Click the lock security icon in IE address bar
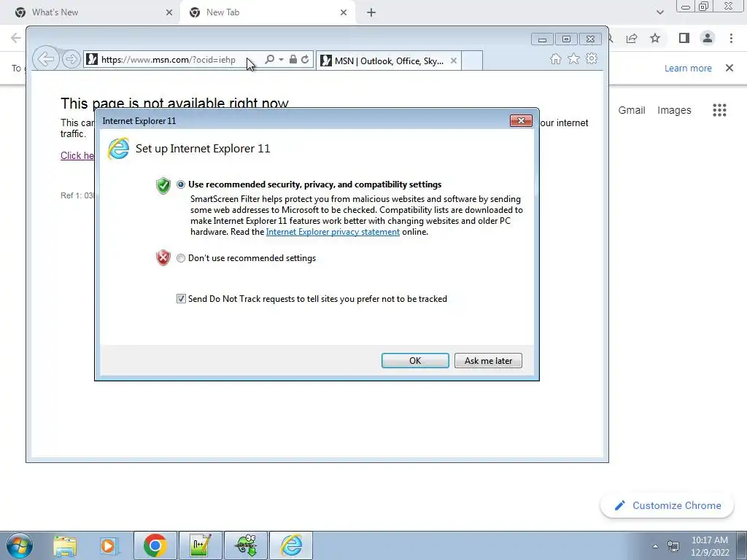The height and width of the screenshot is (560, 747). pyautogui.click(x=293, y=60)
